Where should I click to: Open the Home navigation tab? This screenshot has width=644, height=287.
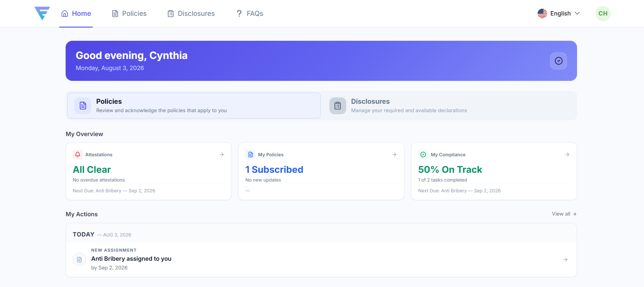76,13
